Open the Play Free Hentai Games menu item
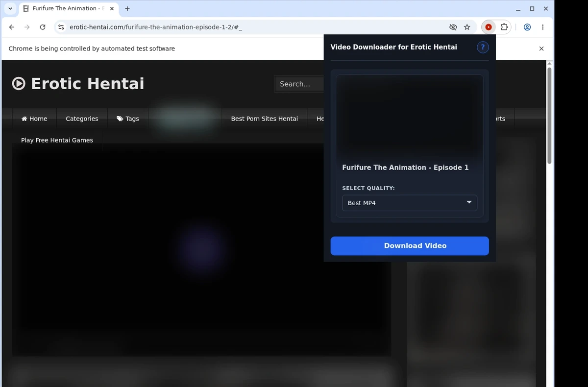Viewport: 588px width, 387px height. pyautogui.click(x=57, y=140)
